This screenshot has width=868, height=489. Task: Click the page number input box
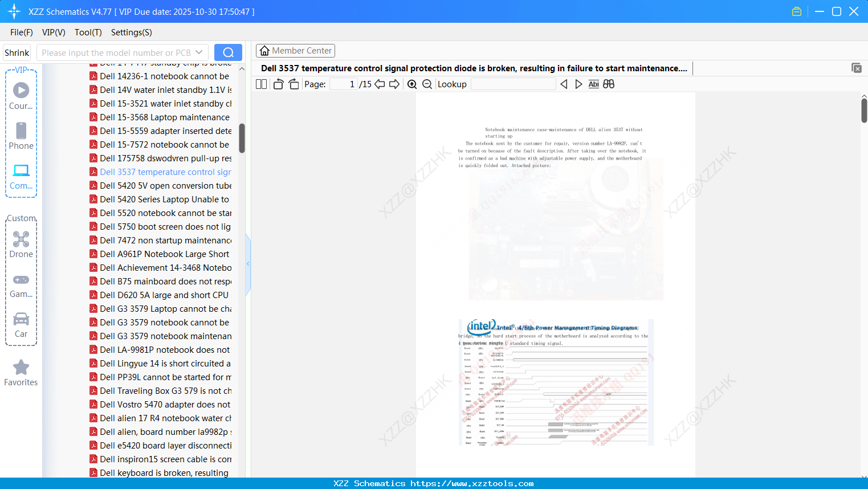click(344, 84)
